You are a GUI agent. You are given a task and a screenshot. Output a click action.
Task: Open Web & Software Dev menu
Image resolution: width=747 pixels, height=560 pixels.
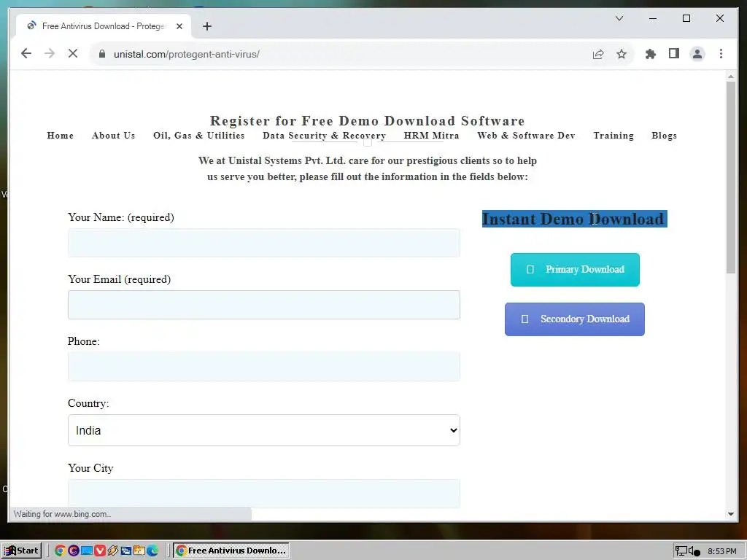(x=526, y=135)
